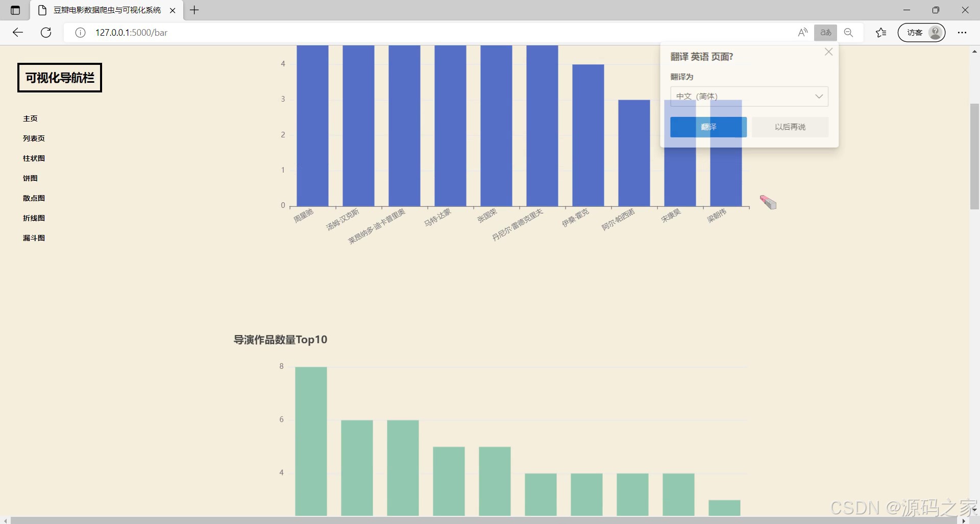
Task: Click the blue bar for 伊桑·霍克
Action: click(588, 135)
